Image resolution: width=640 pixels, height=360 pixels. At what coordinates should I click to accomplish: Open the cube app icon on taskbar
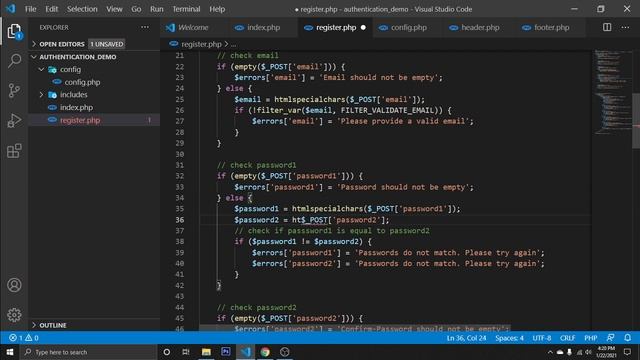[284, 352]
